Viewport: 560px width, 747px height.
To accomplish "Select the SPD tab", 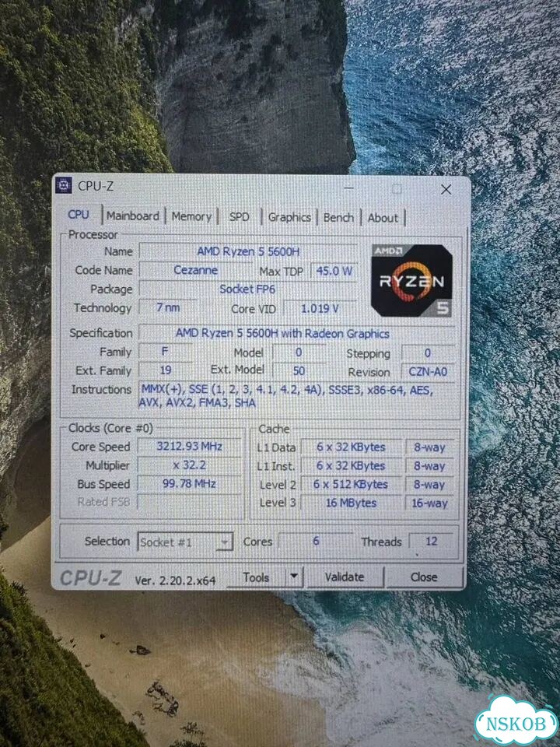I will pyautogui.click(x=239, y=217).
